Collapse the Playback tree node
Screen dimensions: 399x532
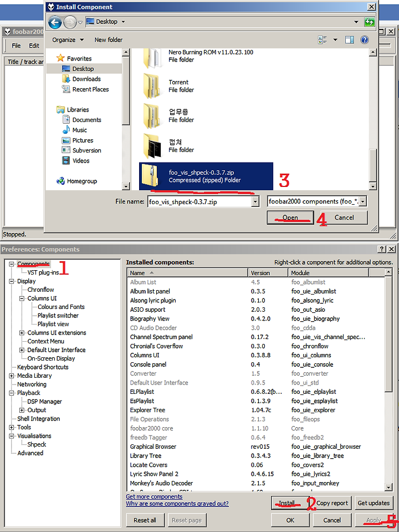click(x=12, y=393)
